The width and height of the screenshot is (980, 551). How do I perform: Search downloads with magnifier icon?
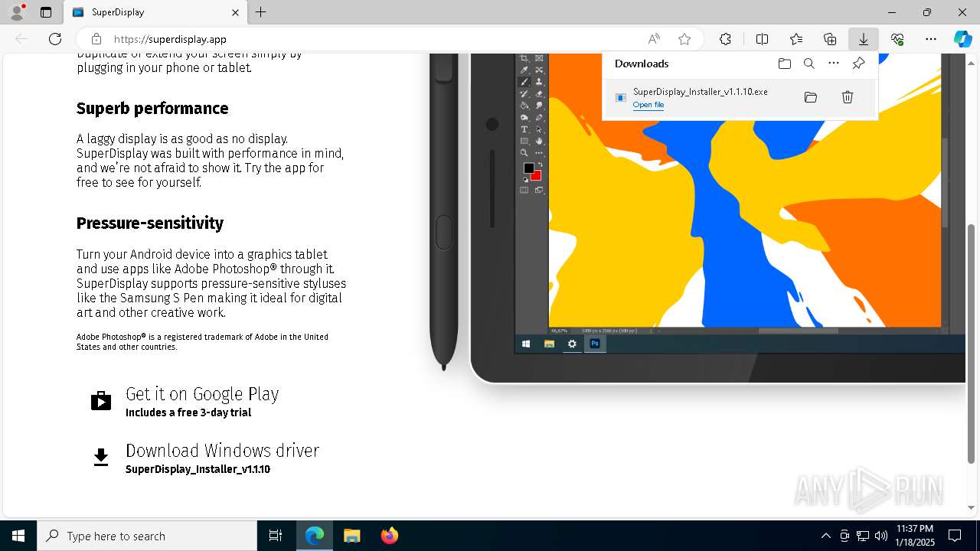pyautogui.click(x=809, y=64)
